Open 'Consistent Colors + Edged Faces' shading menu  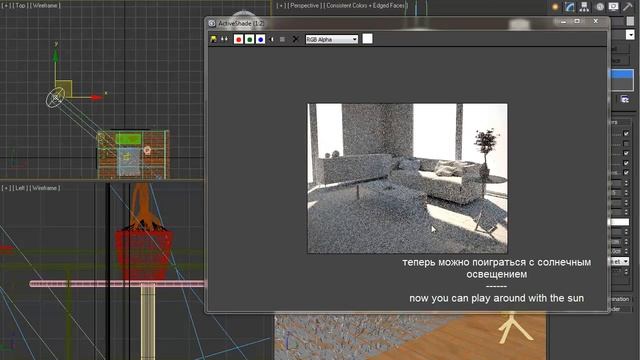pos(366,6)
